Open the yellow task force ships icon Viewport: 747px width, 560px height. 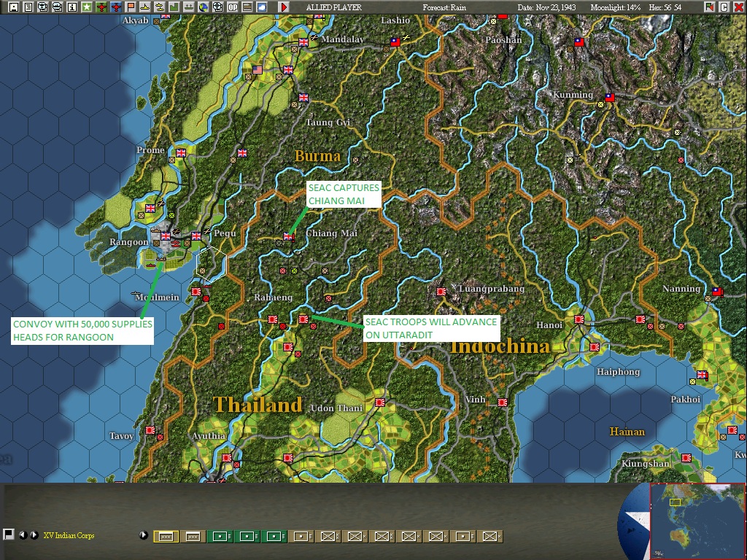click(160, 7)
